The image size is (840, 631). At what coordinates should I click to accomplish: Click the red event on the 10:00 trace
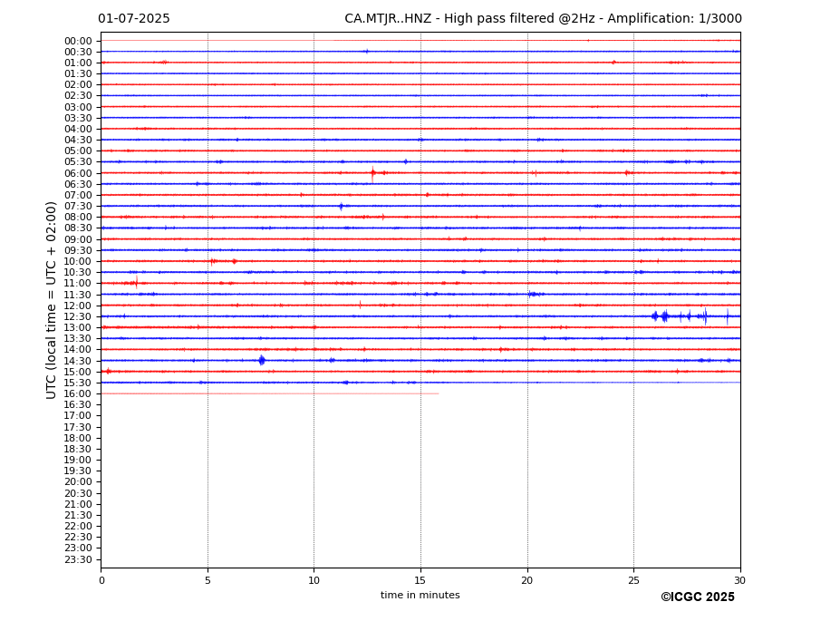point(213,262)
